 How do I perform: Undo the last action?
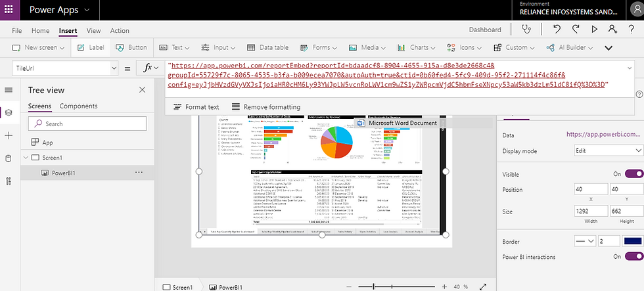(x=557, y=30)
